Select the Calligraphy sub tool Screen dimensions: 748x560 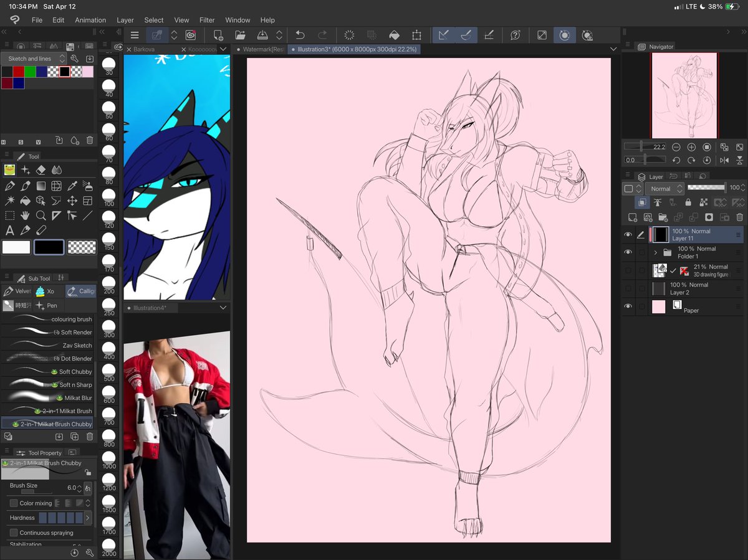pyautogui.click(x=82, y=291)
